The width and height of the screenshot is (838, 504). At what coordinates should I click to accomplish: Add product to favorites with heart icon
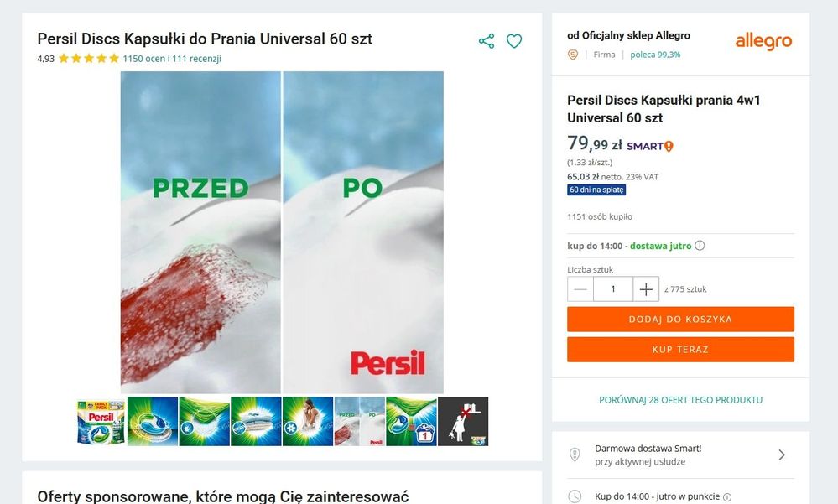click(514, 41)
